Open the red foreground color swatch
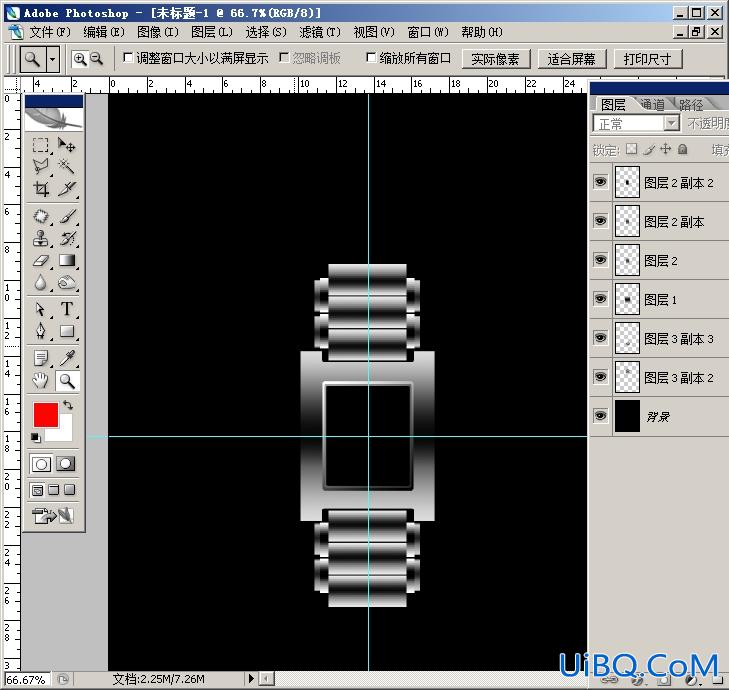Viewport: 729px width, 690px height. [46, 414]
